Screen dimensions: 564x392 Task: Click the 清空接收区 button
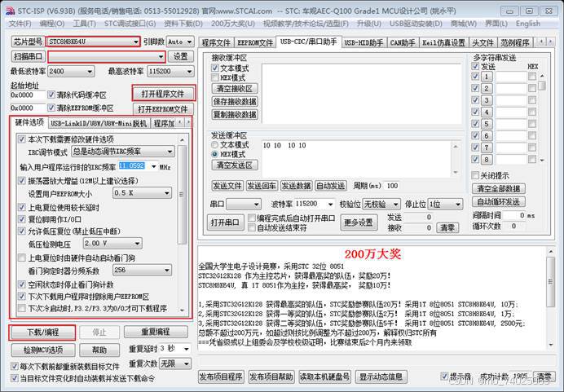coord(235,89)
